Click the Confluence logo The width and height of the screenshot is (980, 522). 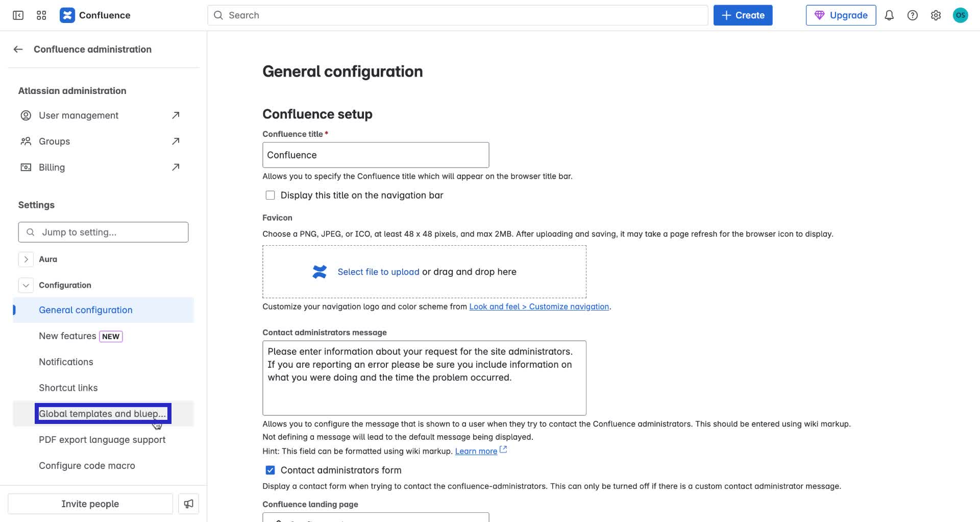point(68,15)
